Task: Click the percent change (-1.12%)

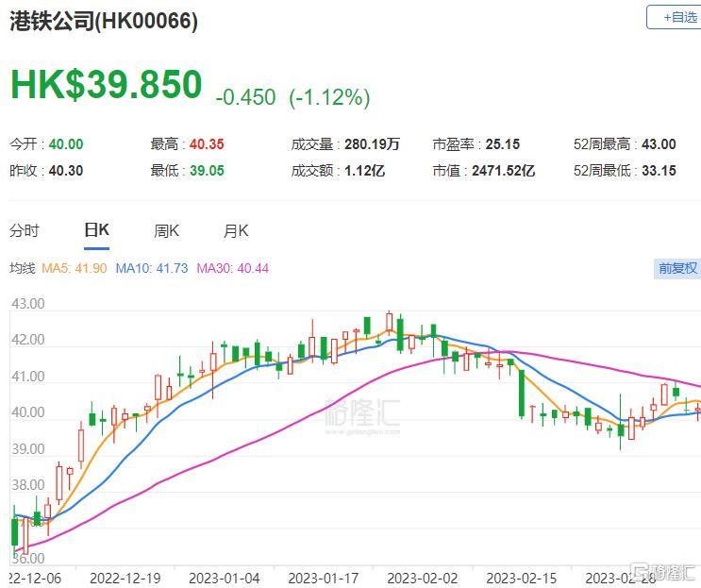Action: tap(329, 97)
